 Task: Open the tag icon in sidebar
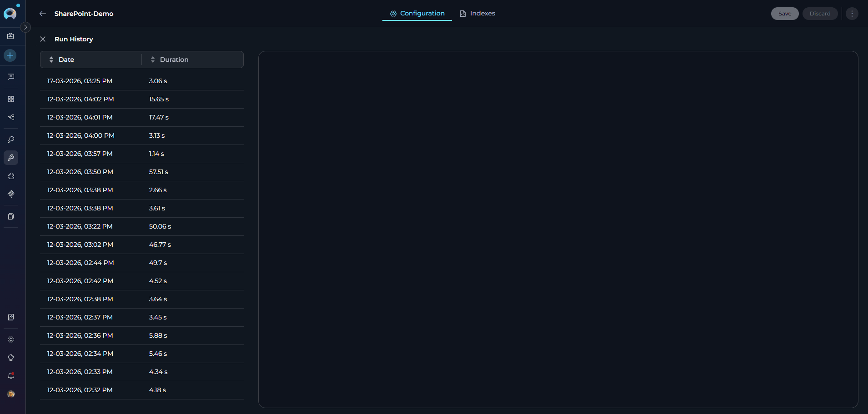11,194
